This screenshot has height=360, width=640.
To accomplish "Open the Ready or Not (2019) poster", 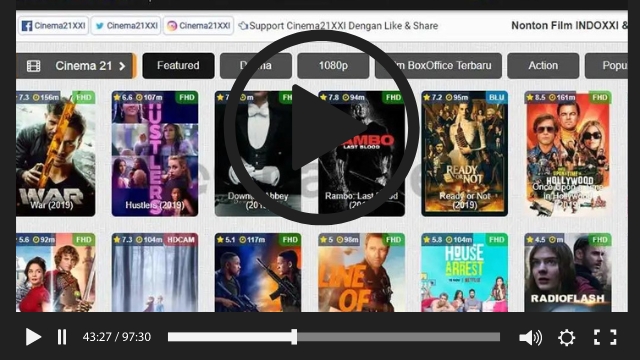I will 464,153.
